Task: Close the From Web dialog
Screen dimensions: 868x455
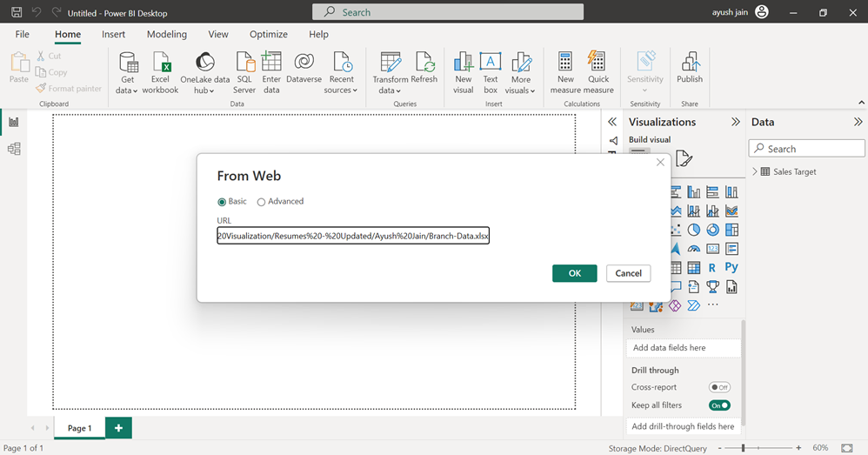Action: 660,162
